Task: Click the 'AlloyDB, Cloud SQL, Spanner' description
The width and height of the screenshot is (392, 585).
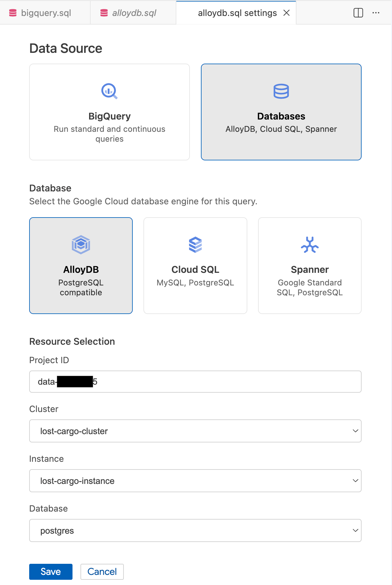Action: point(281,129)
